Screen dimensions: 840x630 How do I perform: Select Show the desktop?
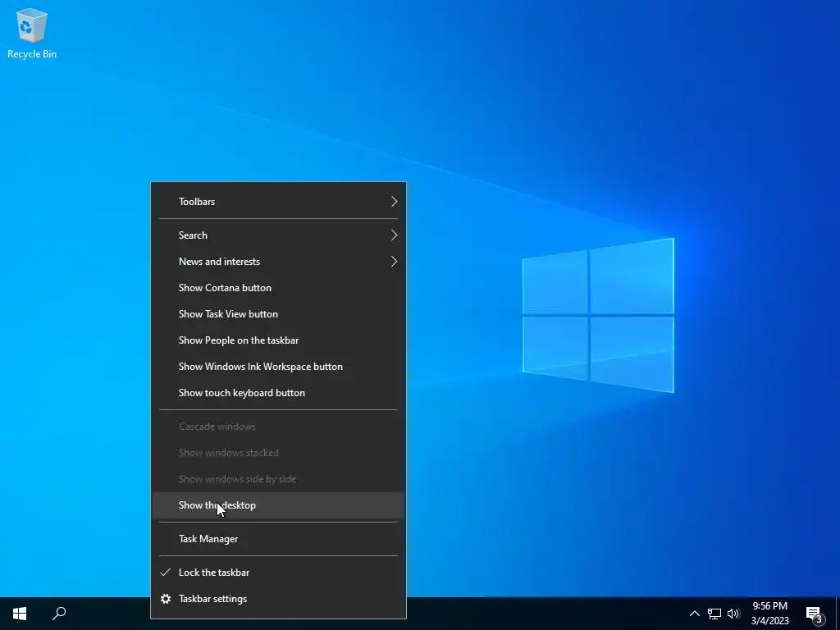(x=279, y=505)
